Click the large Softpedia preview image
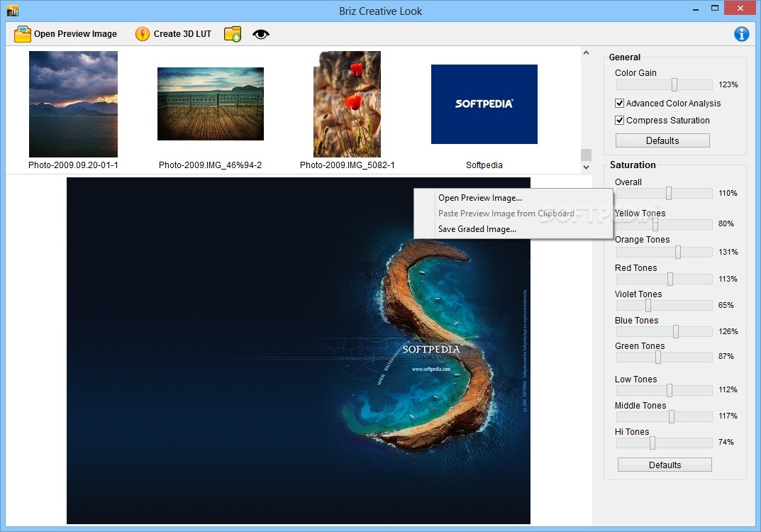 tap(299, 350)
